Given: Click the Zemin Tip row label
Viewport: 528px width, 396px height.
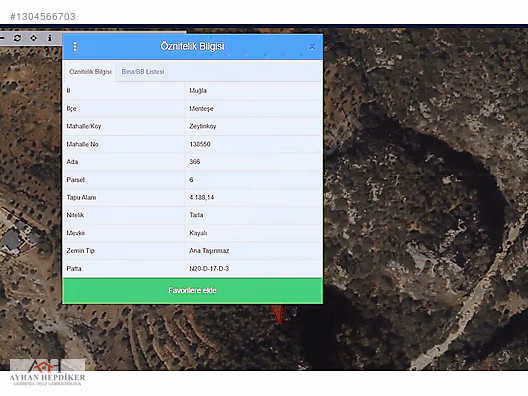Looking at the screenshot, I should [80, 251].
